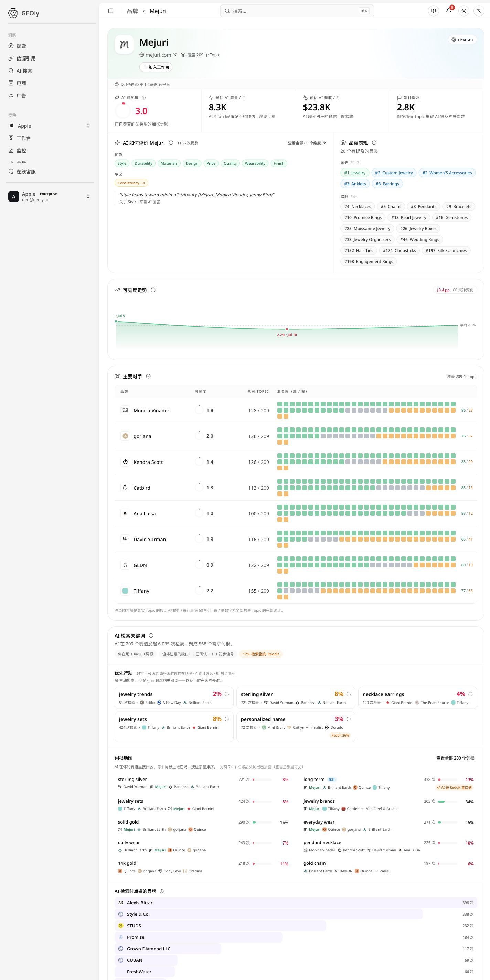490x980 pixels.
Task: Open 探索 in the sidebar
Action: pos(21,46)
